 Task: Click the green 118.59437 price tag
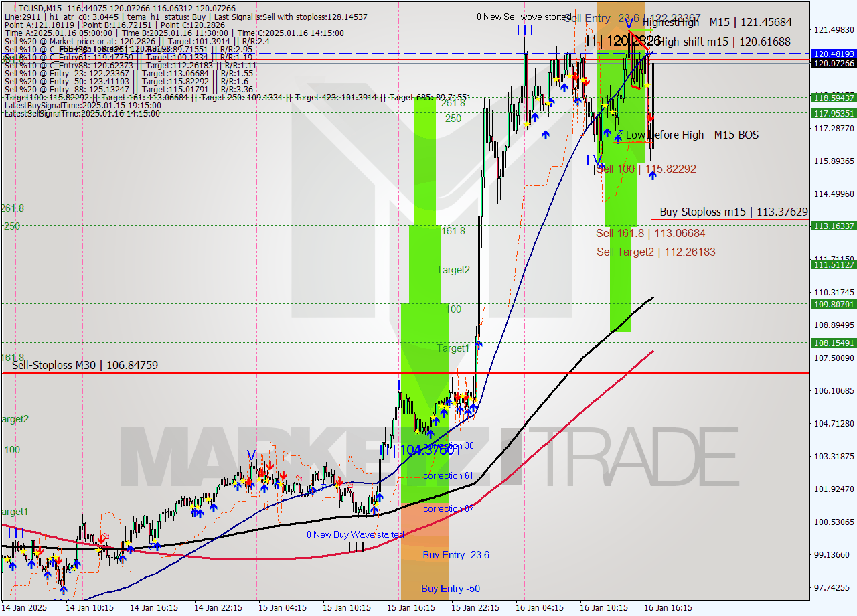click(x=833, y=98)
